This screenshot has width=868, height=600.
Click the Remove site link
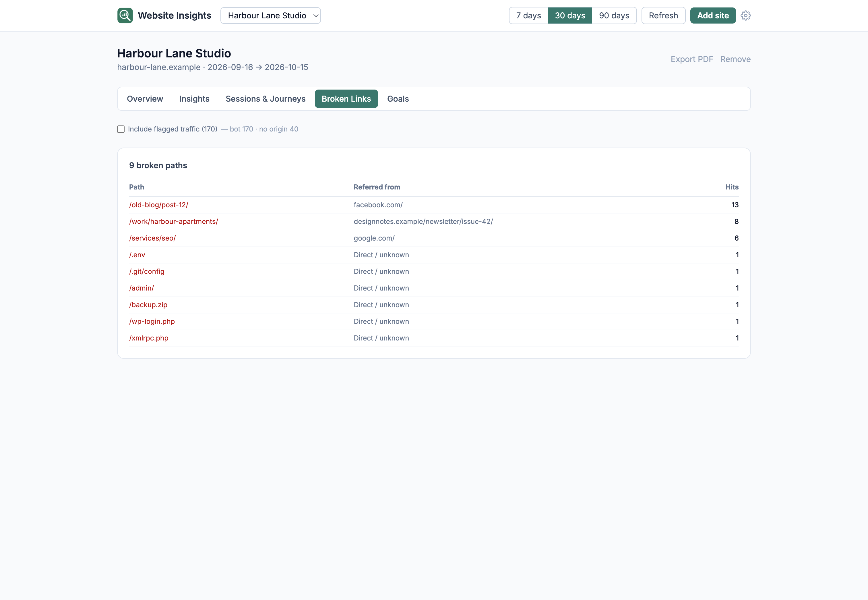tap(735, 59)
